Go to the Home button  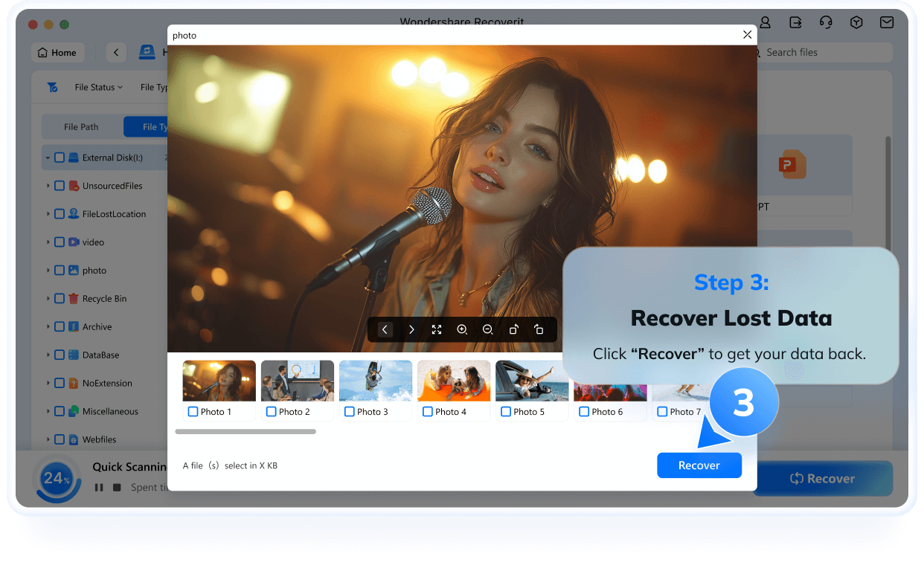coord(58,52)
